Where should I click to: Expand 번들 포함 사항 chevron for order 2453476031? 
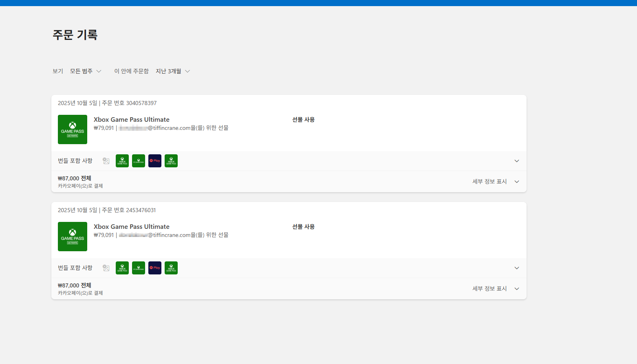[x=517, y=268]
